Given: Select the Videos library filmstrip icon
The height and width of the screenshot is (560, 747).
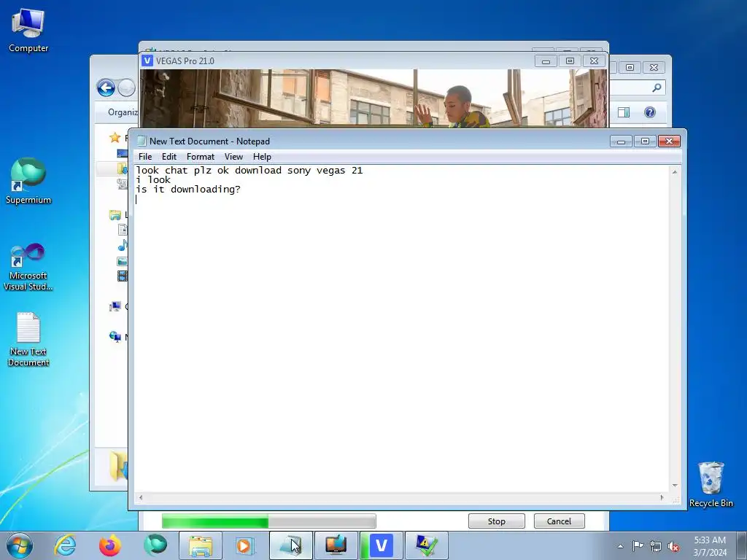Looking at the screenshot, I should [x=123, y=276].
